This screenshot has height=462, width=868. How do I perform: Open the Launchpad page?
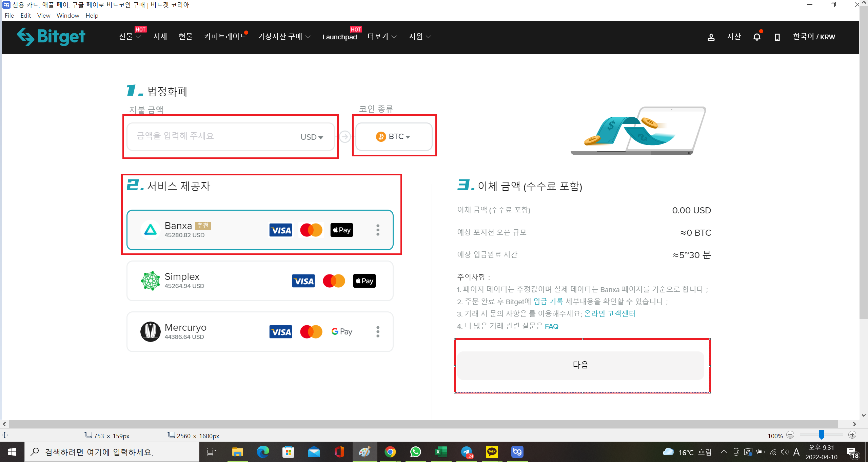(x=340, y=37)
